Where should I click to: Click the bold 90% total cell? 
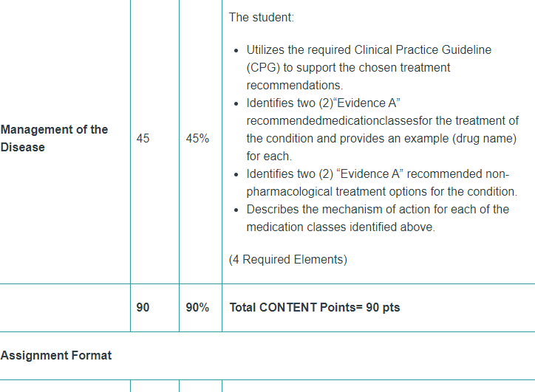coord(197,307)
